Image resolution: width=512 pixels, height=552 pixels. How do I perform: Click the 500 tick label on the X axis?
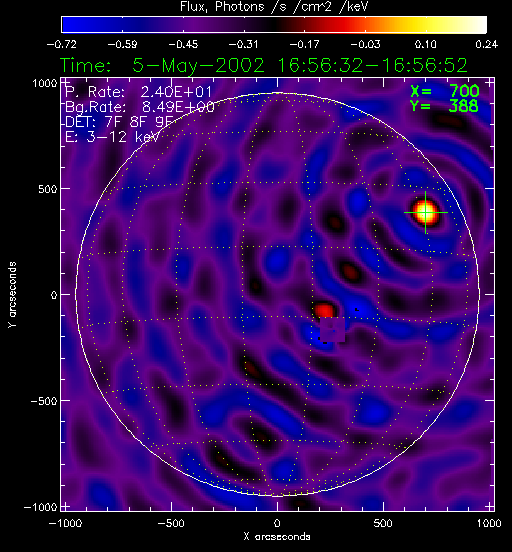[383, 523]
